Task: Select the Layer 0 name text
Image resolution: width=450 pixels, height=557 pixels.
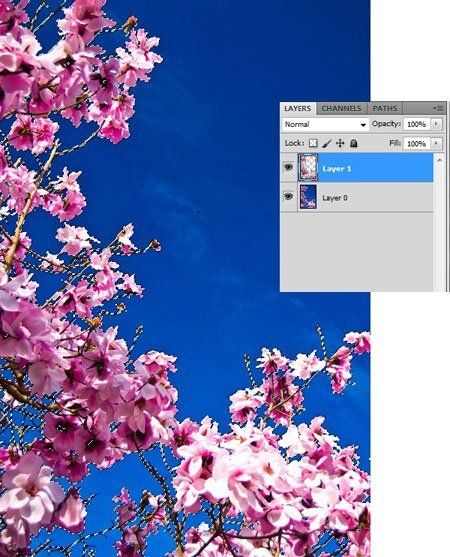Action: pos(335,198)
